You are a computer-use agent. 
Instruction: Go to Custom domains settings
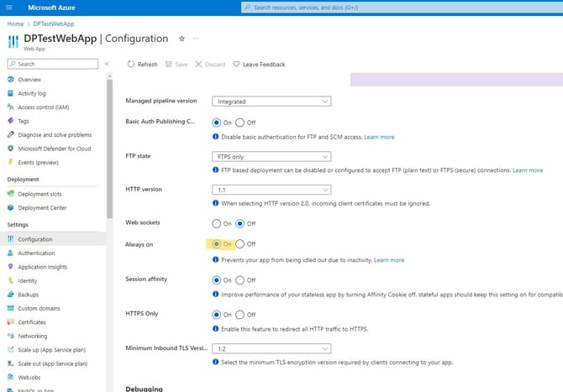39,308
